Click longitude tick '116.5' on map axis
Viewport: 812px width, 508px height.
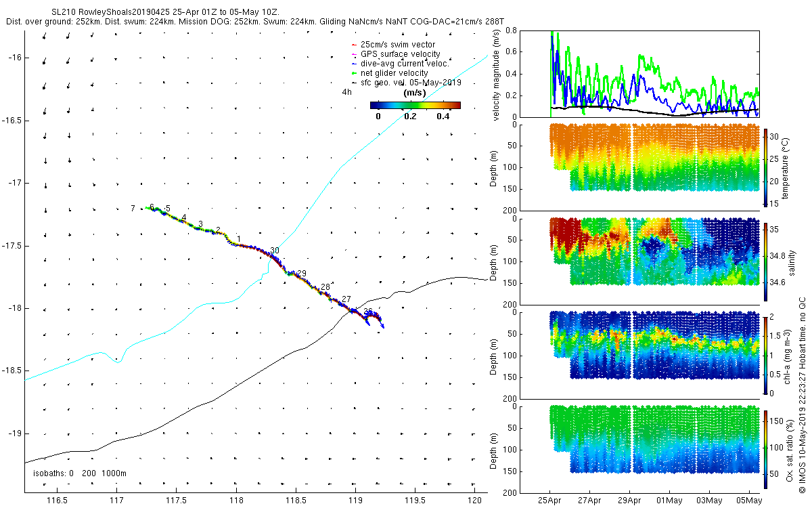[57, 500]
